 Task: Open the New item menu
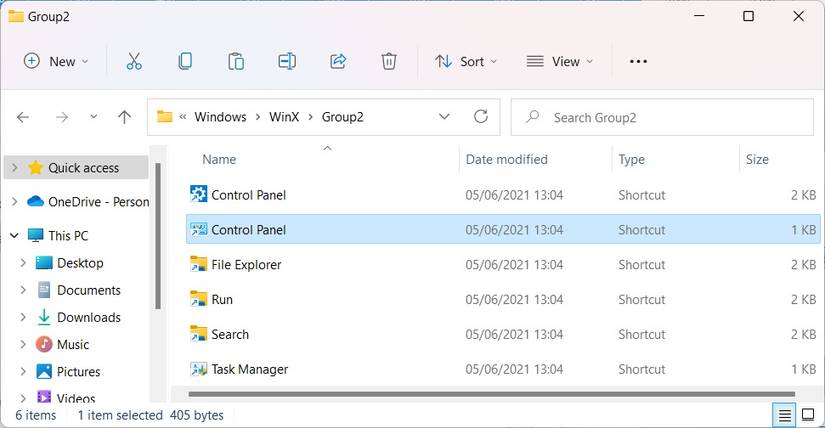pyautogui.click(x=56, y=62)
